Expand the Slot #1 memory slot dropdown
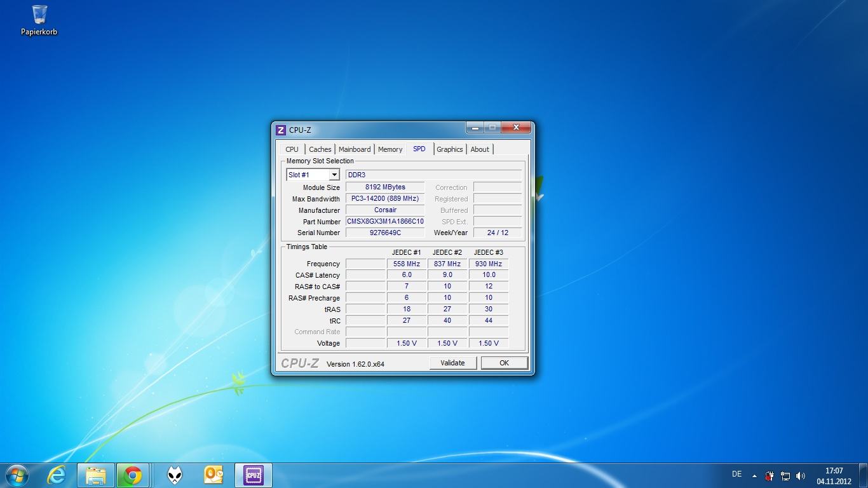Viewport: 868px width, 488px height. [334, 175]
